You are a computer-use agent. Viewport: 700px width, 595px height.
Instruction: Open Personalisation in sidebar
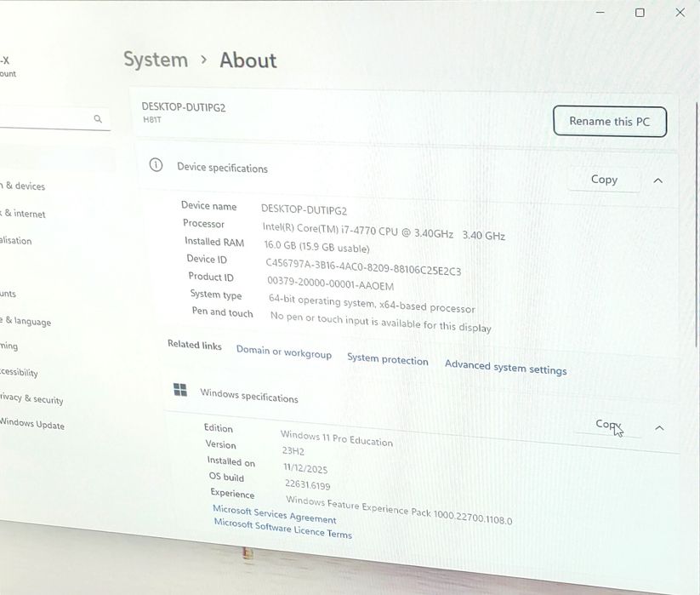(x=15, y=240)
